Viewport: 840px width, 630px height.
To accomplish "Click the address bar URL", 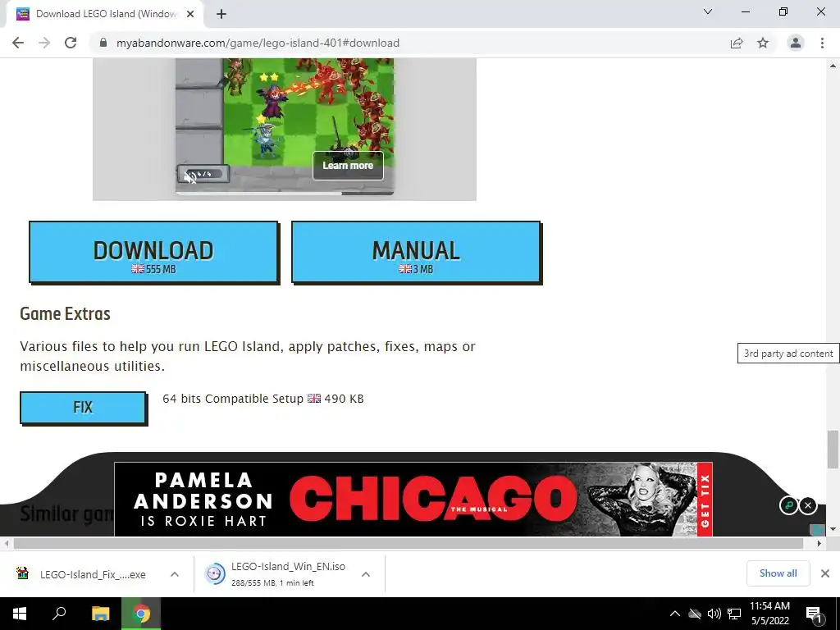I will tap(258, 43).
